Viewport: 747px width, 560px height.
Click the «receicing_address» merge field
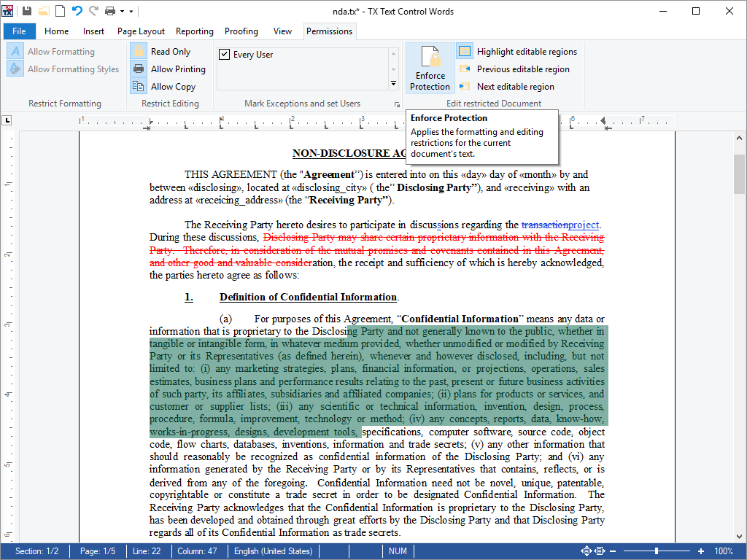(x=239, y=200)
